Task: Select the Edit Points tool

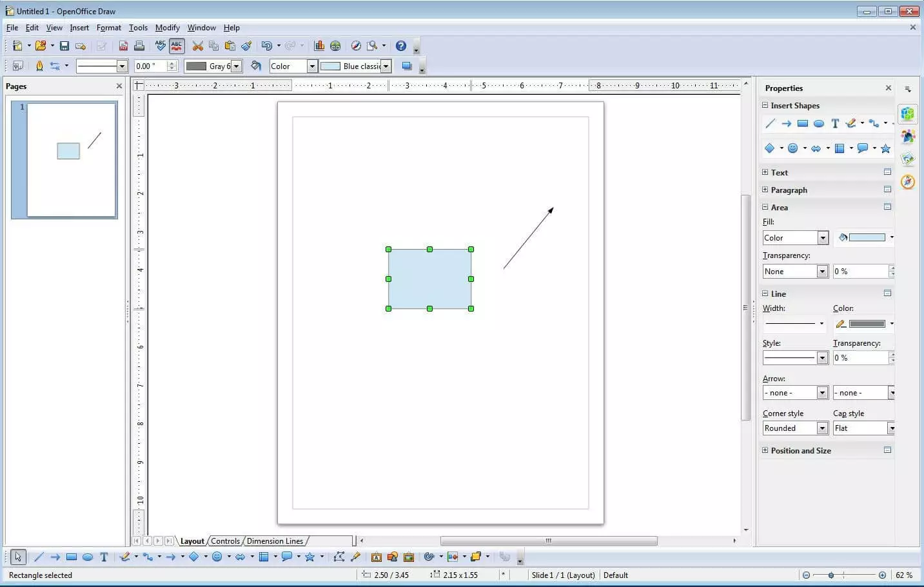Action: pos(339,557)
